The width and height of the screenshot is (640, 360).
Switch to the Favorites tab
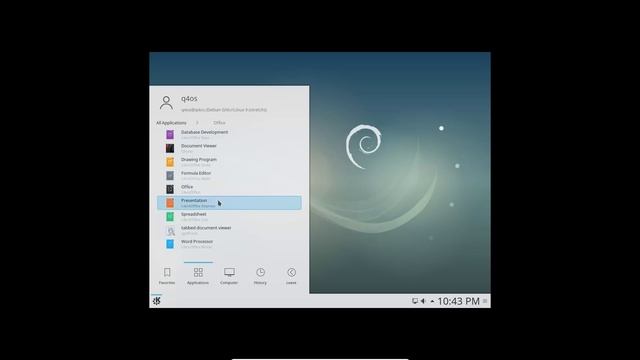[x=167, y=276]
